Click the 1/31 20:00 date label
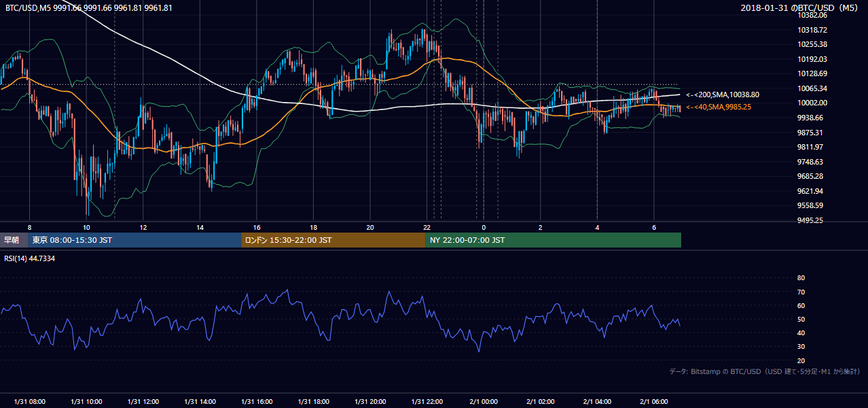Screen dimensions: 868x408 pyautogui.click(x=370, y=402)
